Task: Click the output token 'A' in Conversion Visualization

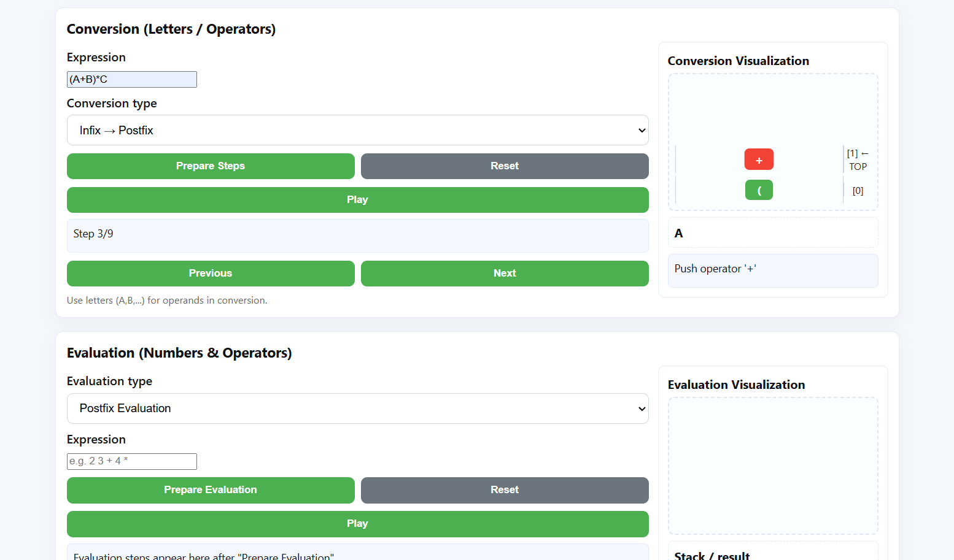Action: [x=678, y=233]
